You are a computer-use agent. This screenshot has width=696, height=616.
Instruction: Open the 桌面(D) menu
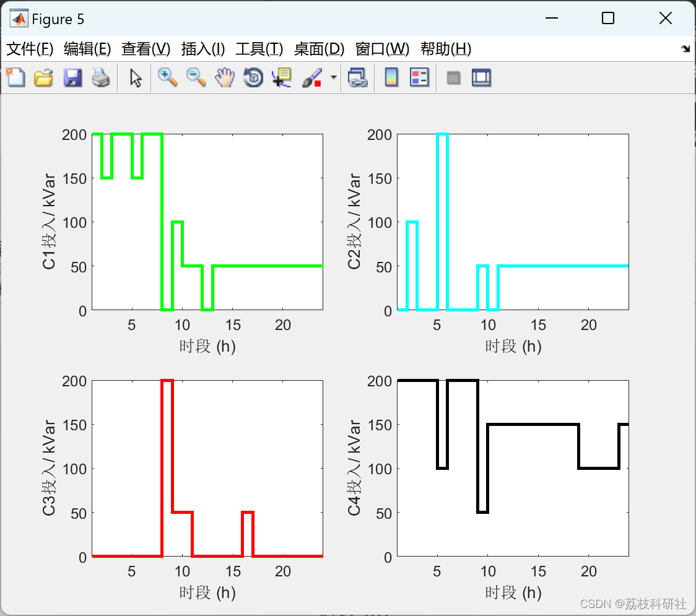click(x=319, y=49)
